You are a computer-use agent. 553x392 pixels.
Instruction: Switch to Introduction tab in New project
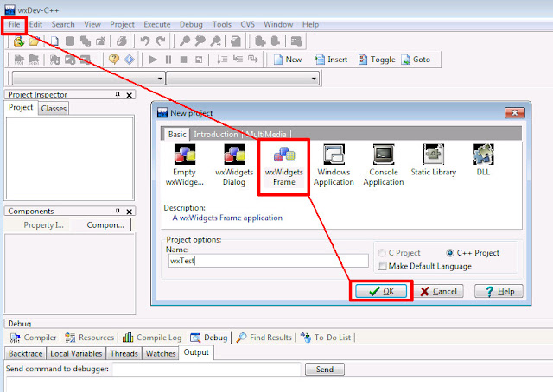[x=216, y=135]
